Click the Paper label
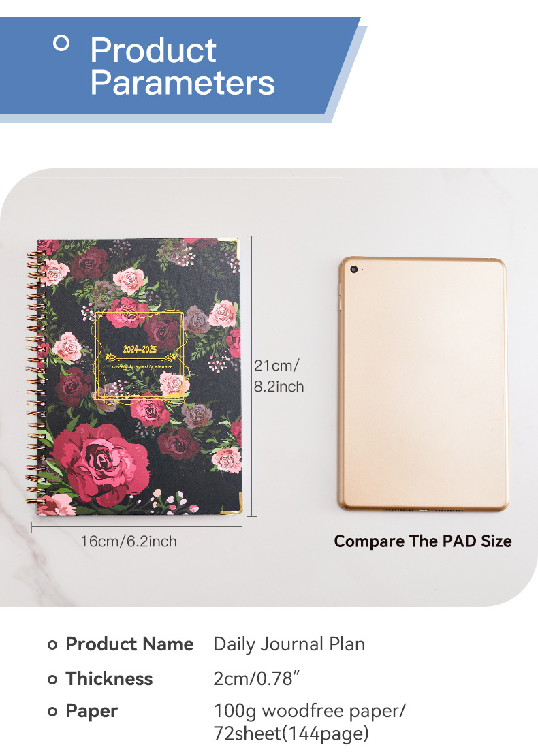Screen dimensions: 538x756 coord(91,712)
